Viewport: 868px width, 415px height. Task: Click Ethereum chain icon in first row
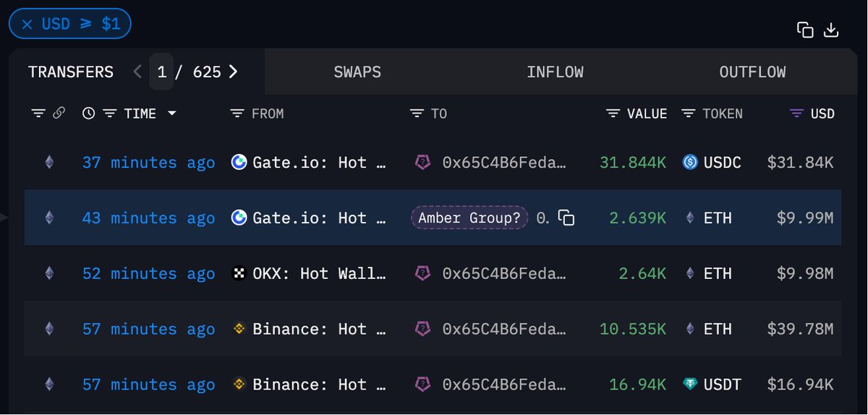coord(49,163)
